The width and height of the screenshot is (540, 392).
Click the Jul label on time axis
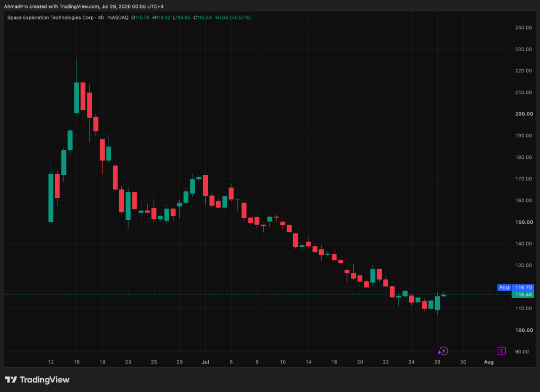[205, 362]
